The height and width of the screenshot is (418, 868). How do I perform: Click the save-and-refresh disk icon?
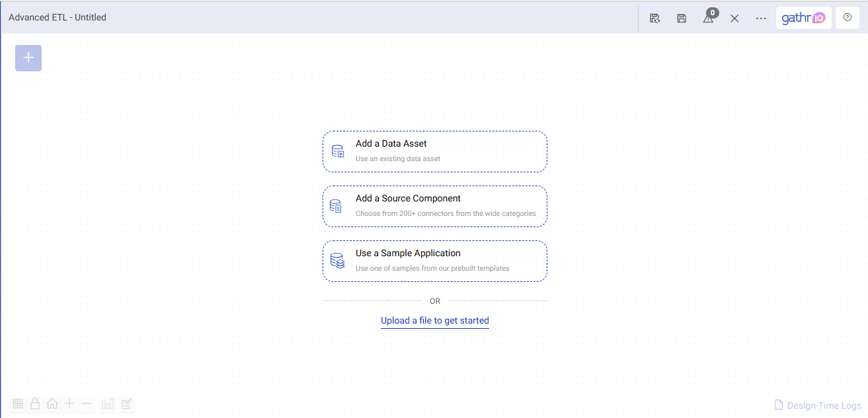[654, 18]
